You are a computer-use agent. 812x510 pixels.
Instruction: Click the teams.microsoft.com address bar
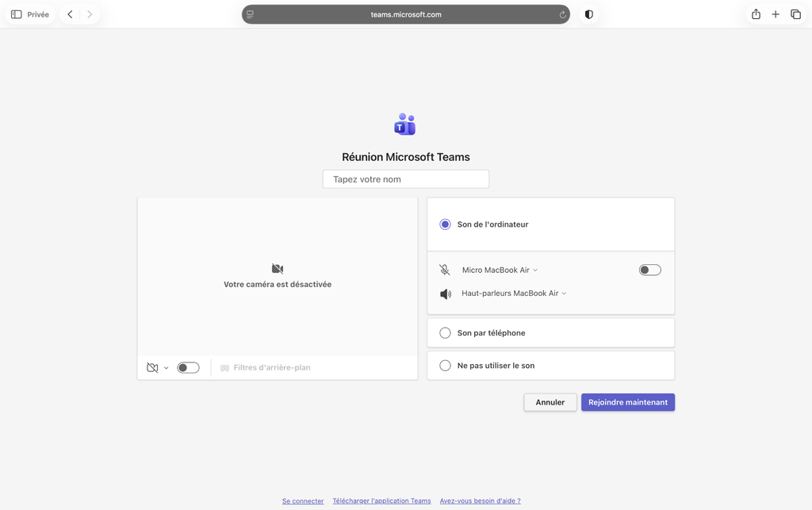[406, 14]
